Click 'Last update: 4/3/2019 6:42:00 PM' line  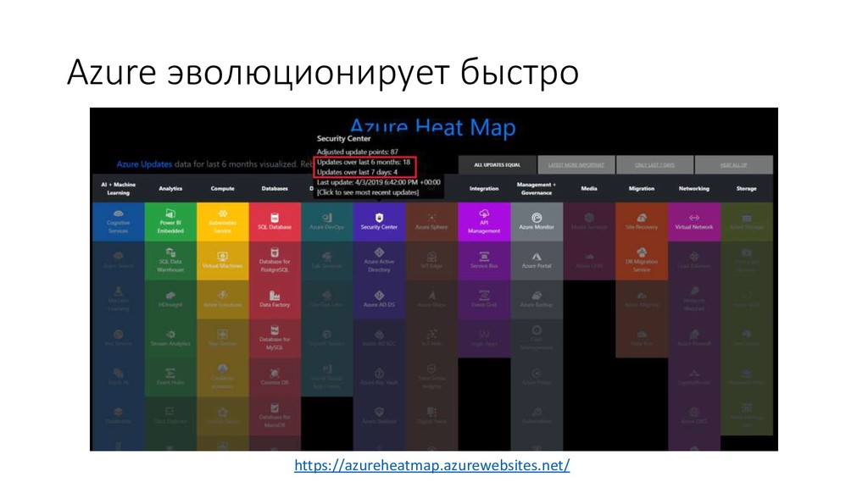[379, 182]
